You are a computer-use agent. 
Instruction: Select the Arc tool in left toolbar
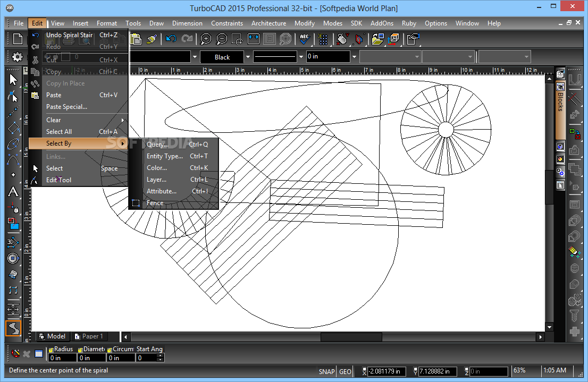click(x=13, y=159)
